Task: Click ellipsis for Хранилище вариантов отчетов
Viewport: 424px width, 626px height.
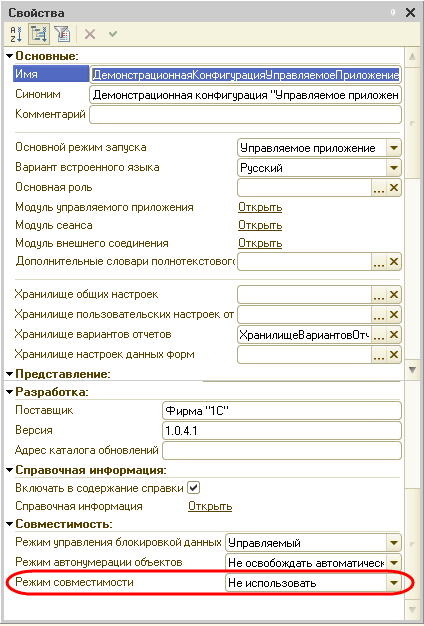Action: click(379, 335)
